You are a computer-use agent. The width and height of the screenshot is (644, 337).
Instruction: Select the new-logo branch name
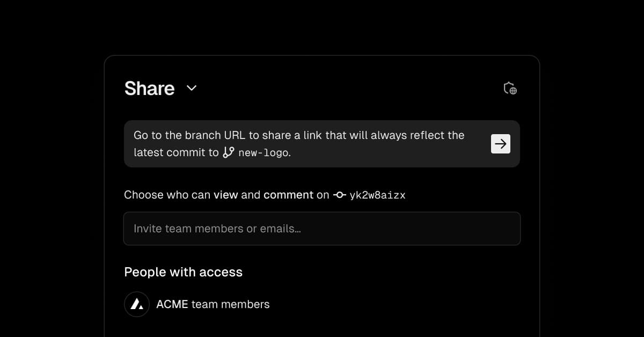click(263, 152)
